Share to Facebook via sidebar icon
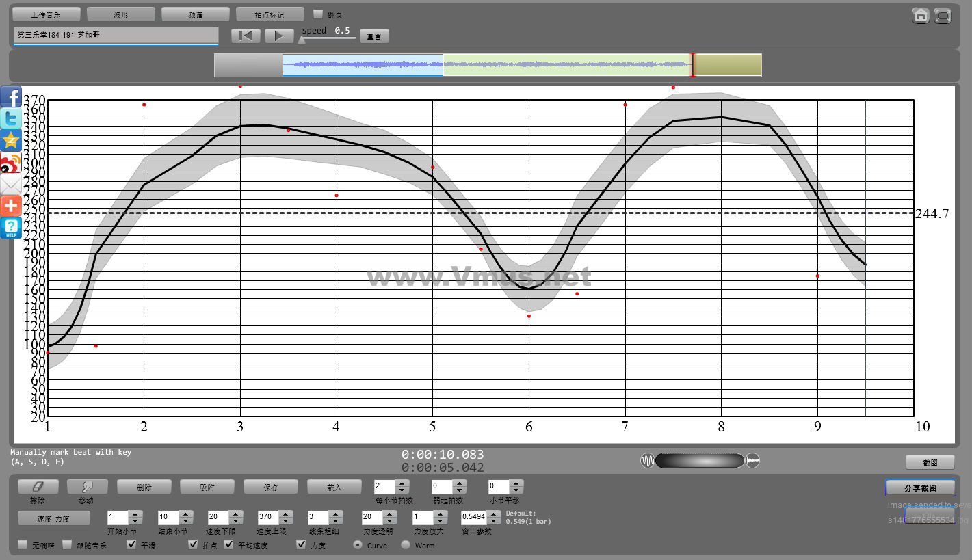Viewport: 972px width, 560px height. [x=11, y=96]
